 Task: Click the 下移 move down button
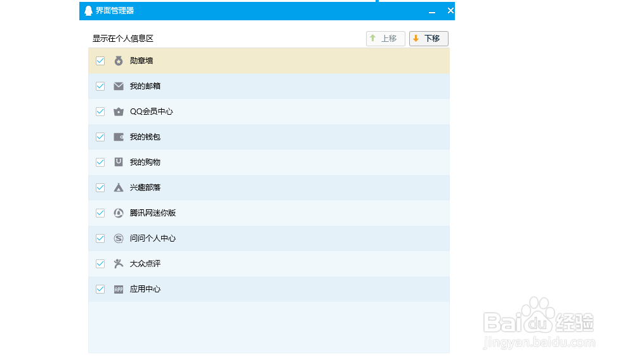pyautogui.click(x=429, y=39)
